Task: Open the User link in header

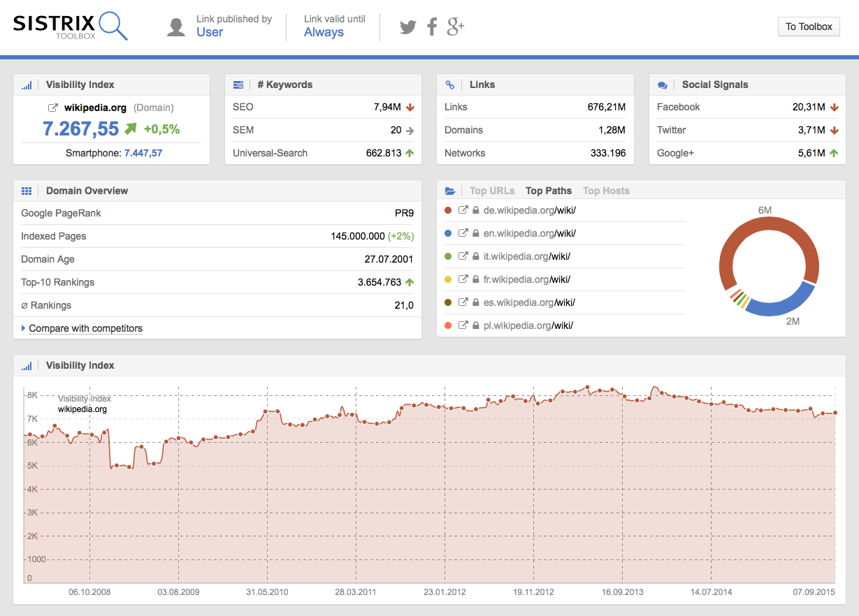Action: click(210, 32)
